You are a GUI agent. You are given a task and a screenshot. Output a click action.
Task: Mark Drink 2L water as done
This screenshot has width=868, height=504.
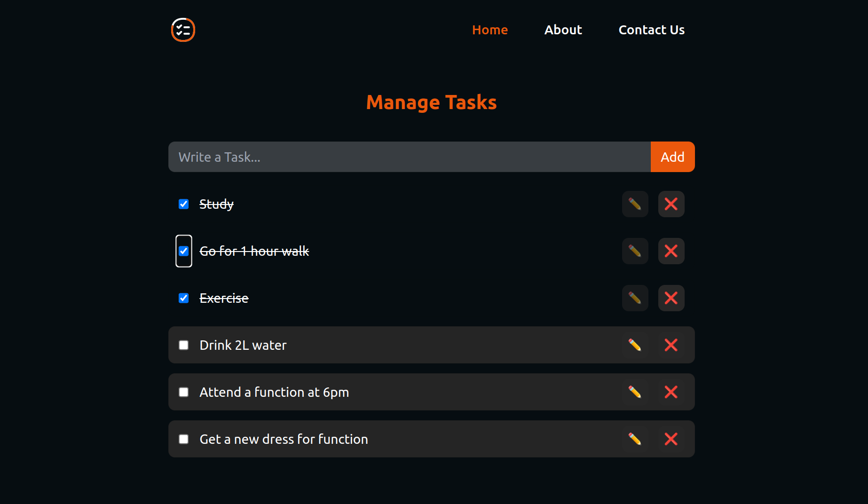(184, 345)
